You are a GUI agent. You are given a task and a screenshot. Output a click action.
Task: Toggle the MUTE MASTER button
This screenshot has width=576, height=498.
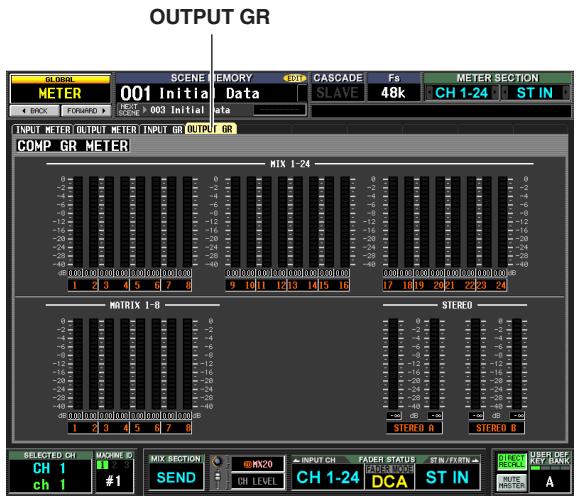coord(512,483)
